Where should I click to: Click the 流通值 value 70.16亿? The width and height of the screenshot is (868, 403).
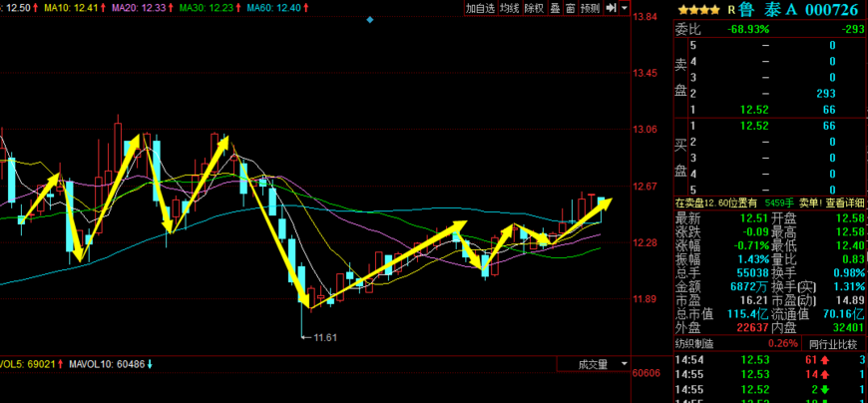tap(844, 314)
